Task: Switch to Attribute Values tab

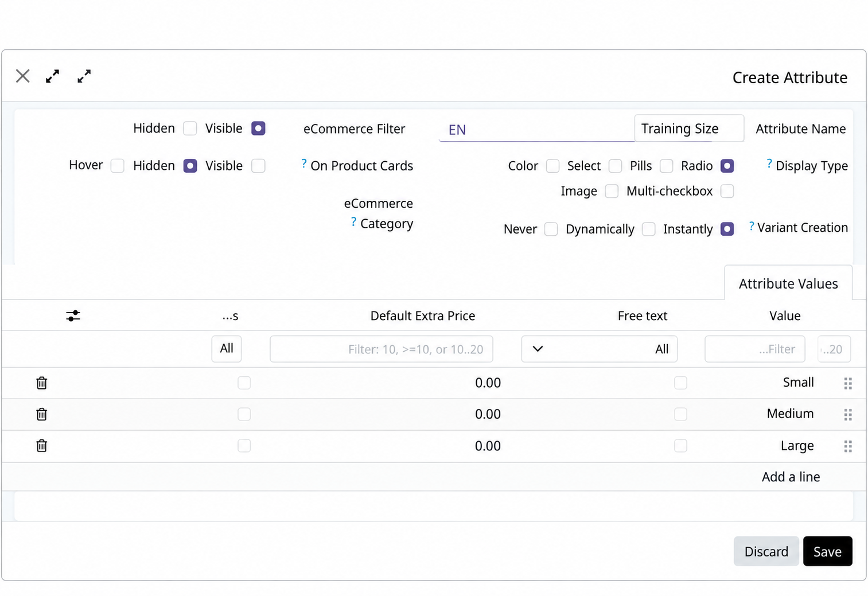Action: 788,283
